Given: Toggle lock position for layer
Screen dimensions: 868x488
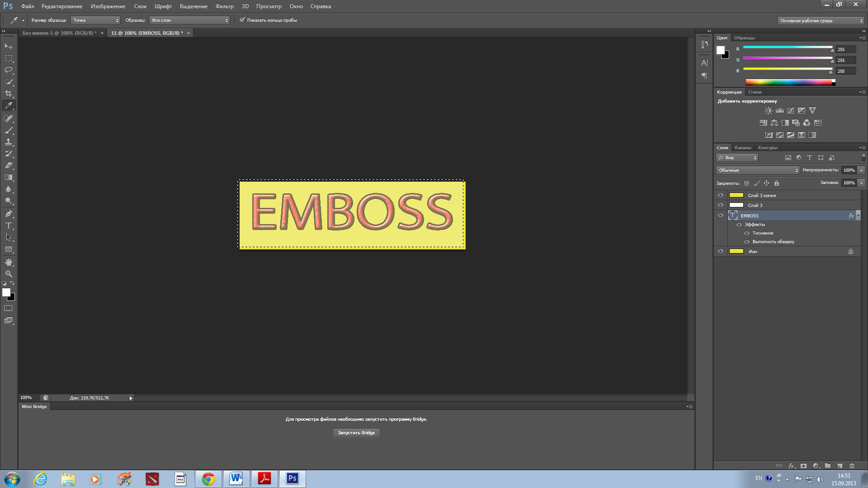Looking at the screenshot, I should [x=766, y=183].
